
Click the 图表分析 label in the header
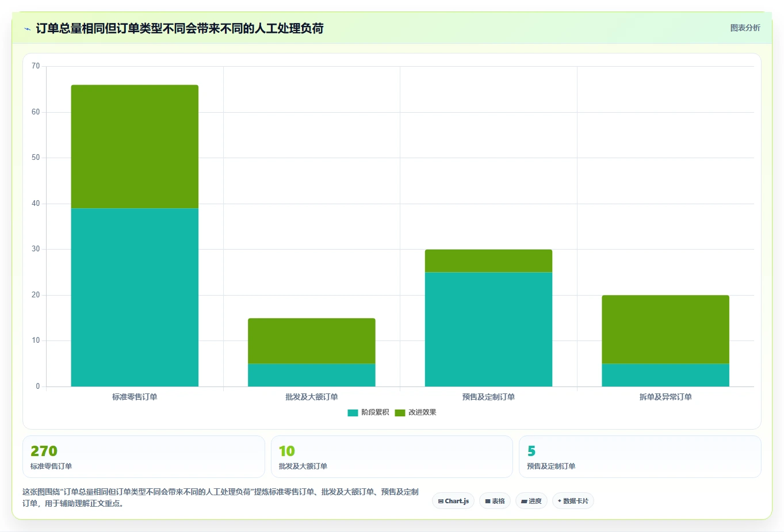[x=745, y=28]
